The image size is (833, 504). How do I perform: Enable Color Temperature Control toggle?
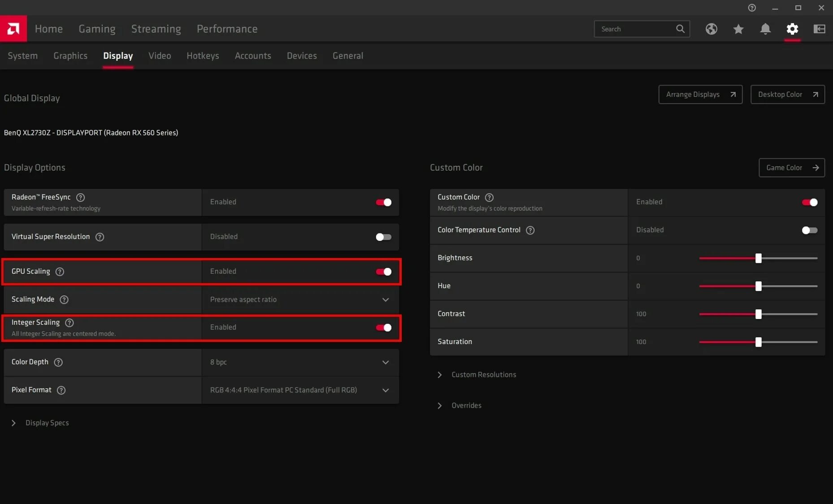point(810,230)
